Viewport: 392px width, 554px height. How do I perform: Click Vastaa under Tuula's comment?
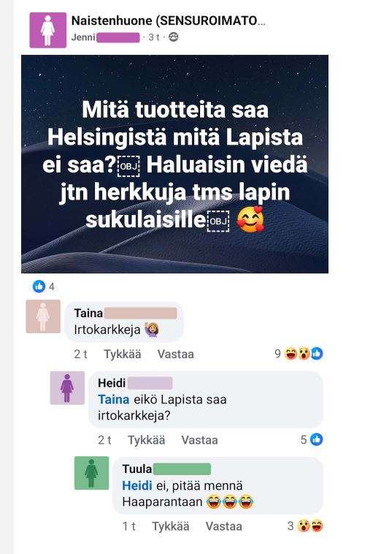[223, 526]
